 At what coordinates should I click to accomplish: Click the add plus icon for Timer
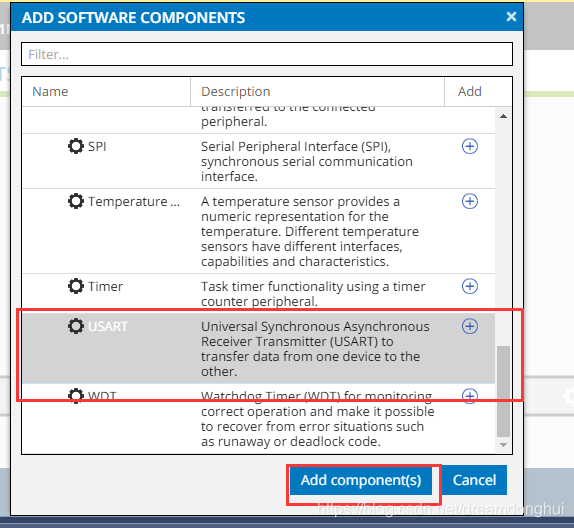[x=470, y=286]
